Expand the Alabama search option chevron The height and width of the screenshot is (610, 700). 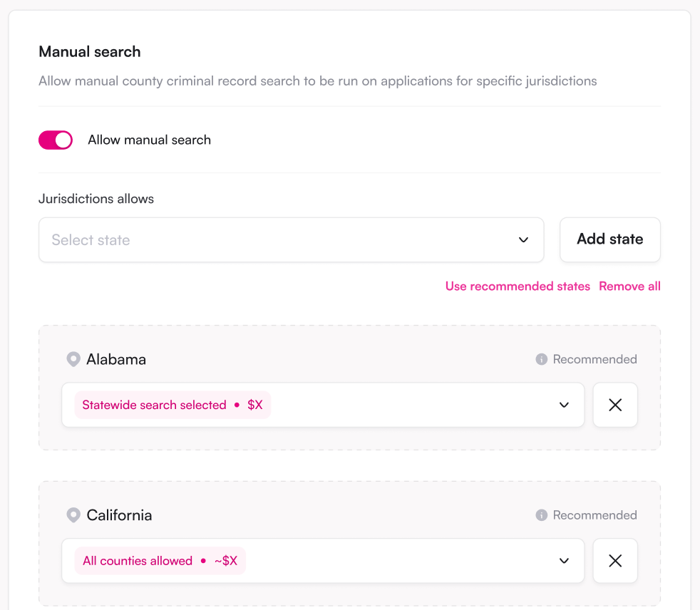[x=564, y=405]
